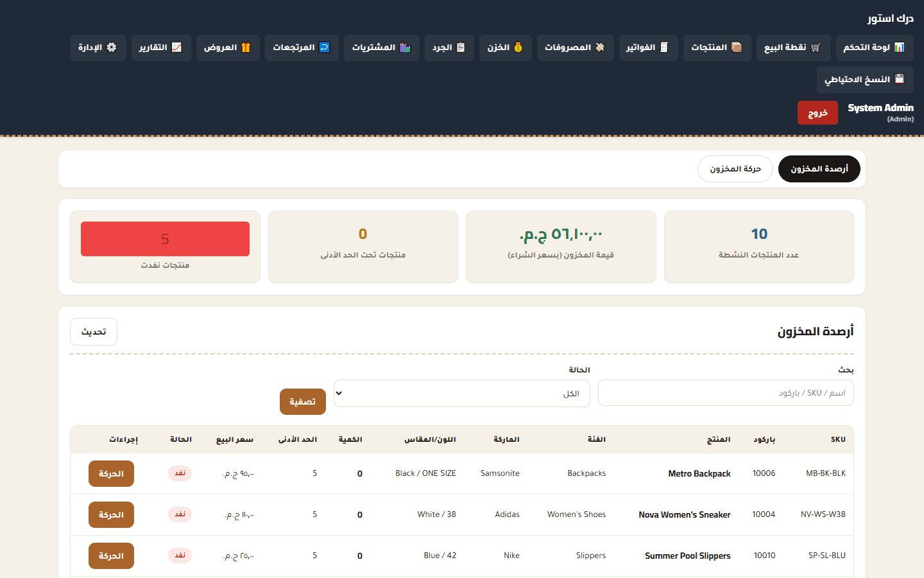Select the Summer Pool Slippers product name
Viewport: 924px width, 578px height.
click(688, 556)
